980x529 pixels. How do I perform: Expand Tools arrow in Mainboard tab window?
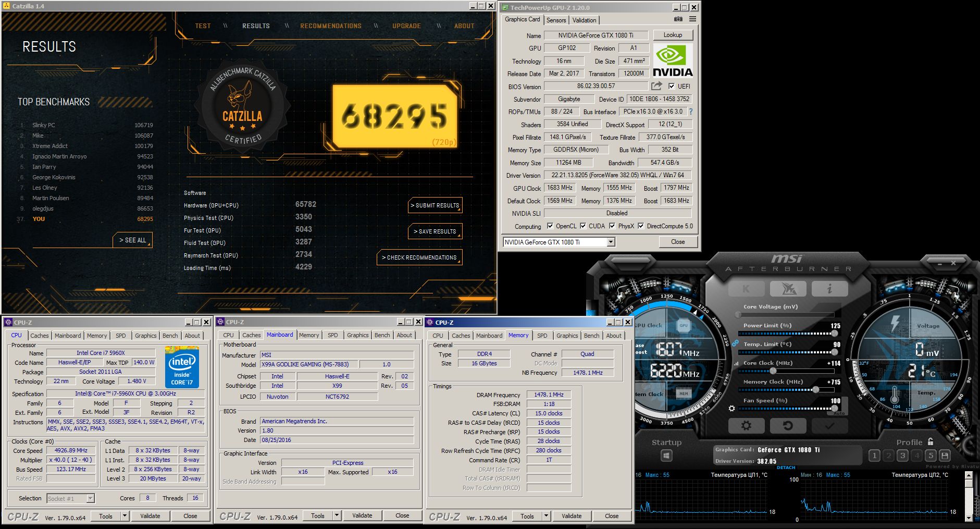pos(337,515)
